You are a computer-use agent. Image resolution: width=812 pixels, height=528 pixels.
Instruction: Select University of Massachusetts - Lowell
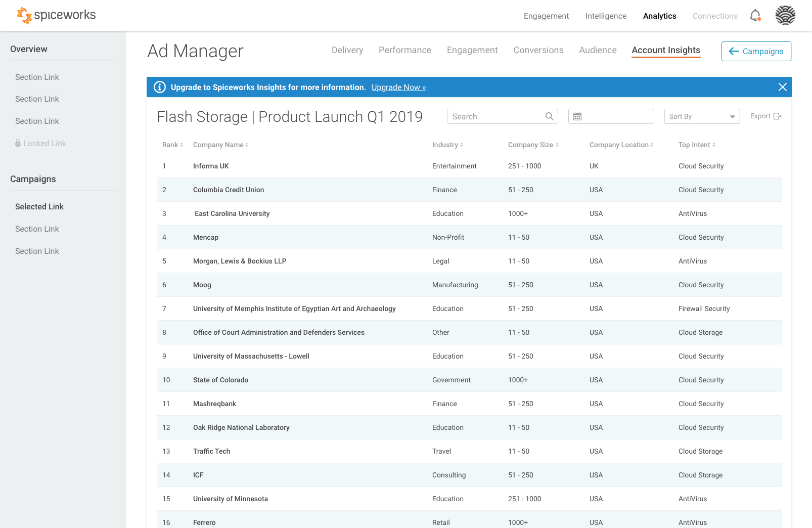click(x=251, y=356)
